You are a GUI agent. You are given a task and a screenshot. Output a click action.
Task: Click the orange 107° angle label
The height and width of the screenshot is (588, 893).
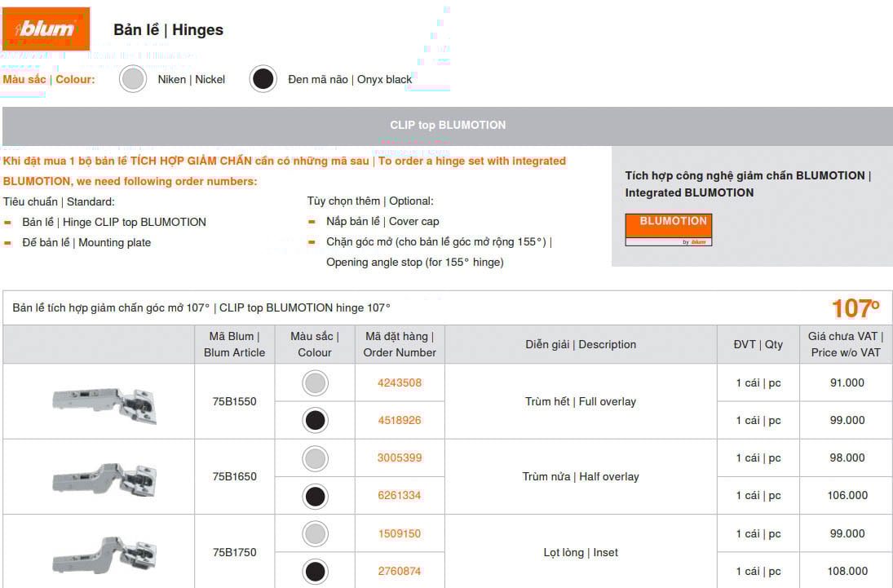[x=855, y=309]
